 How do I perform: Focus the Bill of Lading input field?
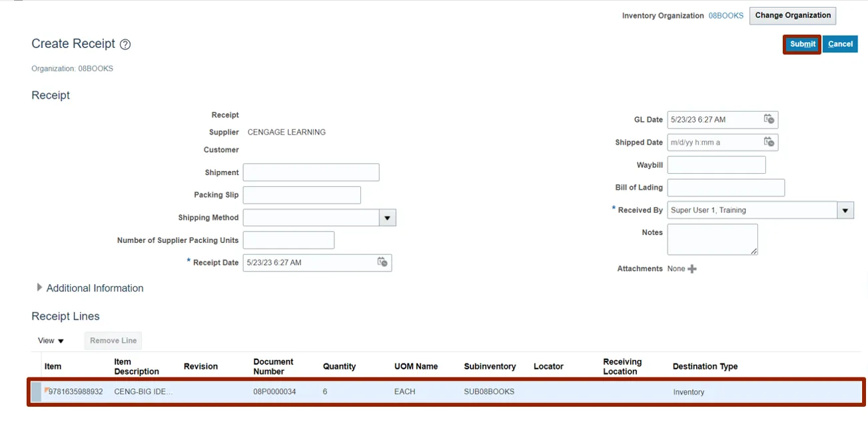coord(726,188)
